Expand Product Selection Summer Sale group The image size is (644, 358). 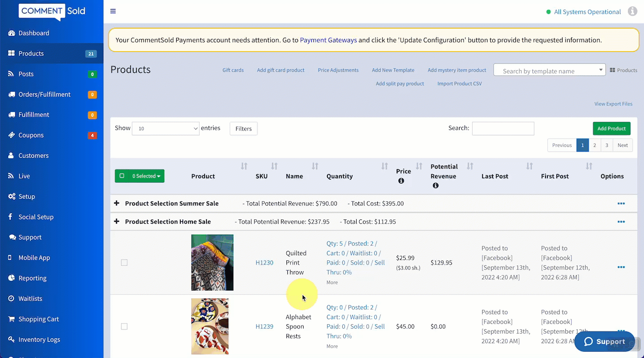[117, 203]
